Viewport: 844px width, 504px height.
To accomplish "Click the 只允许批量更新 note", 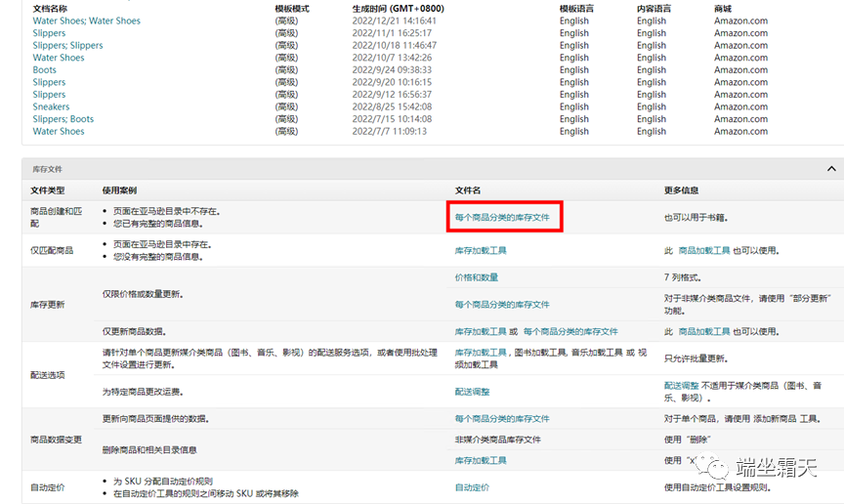I will [x=696, y=358].
